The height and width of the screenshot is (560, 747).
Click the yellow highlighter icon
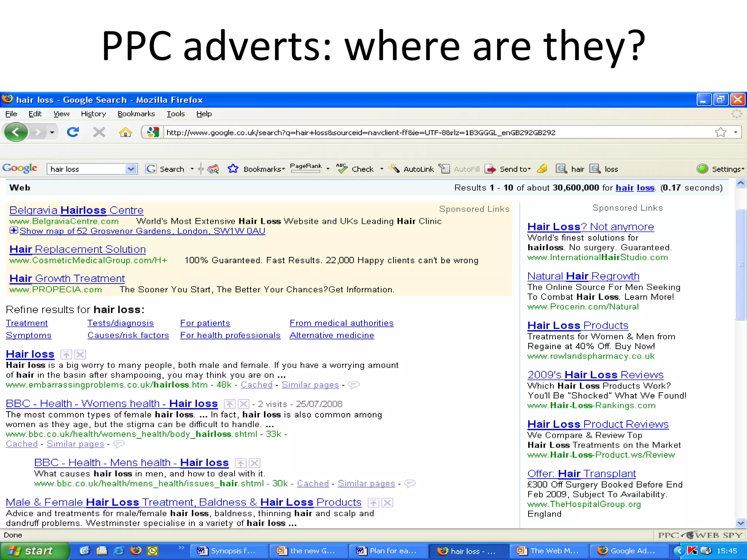(x=542, y=168)
